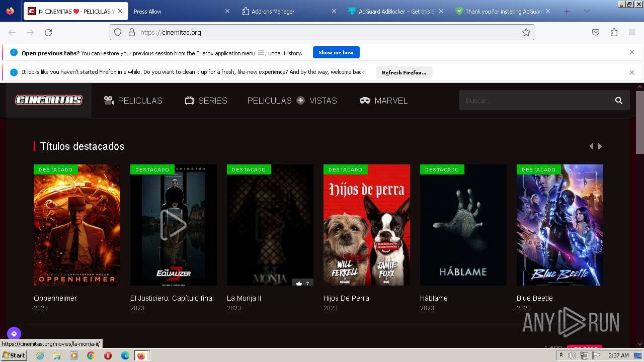This screenshot has height=362, width=644.
Task: Open the La Monja II title link
Action: pos(244,298)
